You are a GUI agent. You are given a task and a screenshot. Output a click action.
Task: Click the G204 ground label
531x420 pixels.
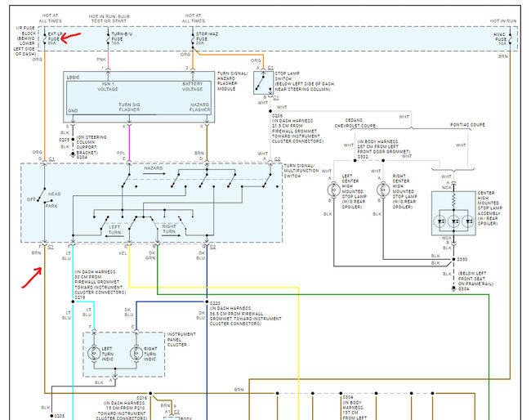point(82,157)
